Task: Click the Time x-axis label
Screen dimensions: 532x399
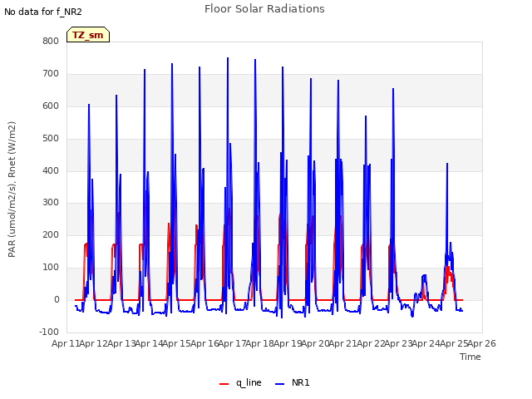Action: (x=470, y=357)
